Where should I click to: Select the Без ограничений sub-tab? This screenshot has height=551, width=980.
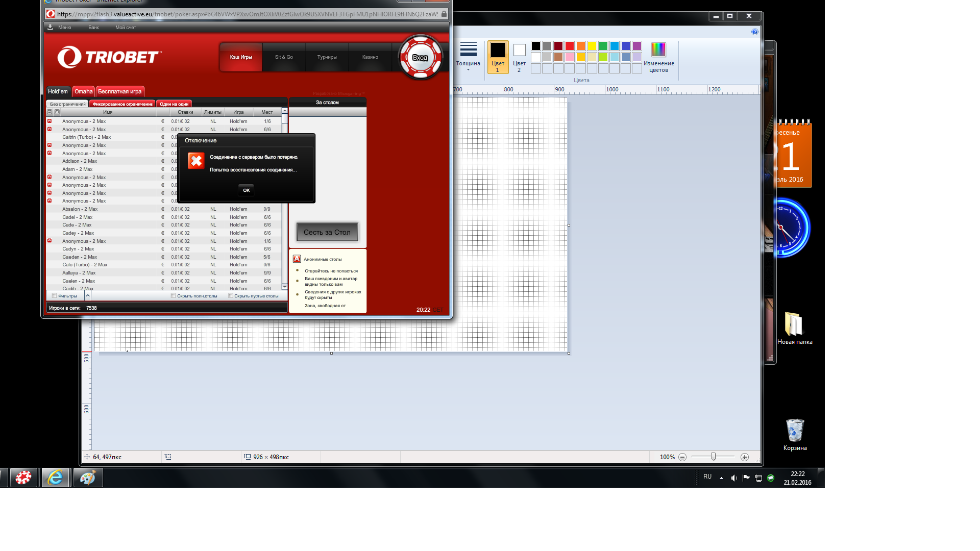[x=67, y=104]
